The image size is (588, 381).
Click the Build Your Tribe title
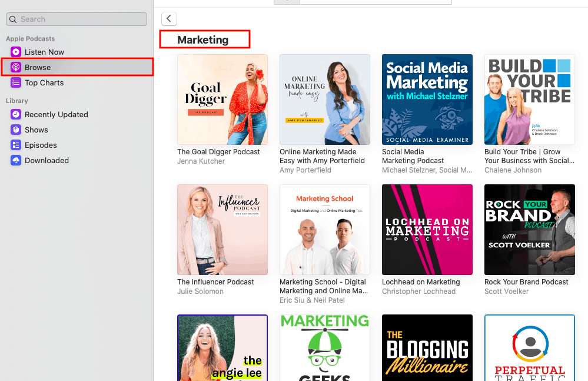coord(529,156)
